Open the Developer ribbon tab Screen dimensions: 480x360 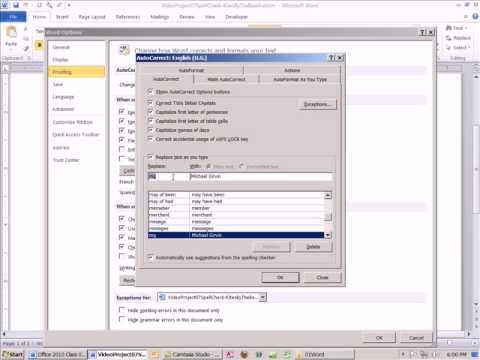(x=236, y=17)
